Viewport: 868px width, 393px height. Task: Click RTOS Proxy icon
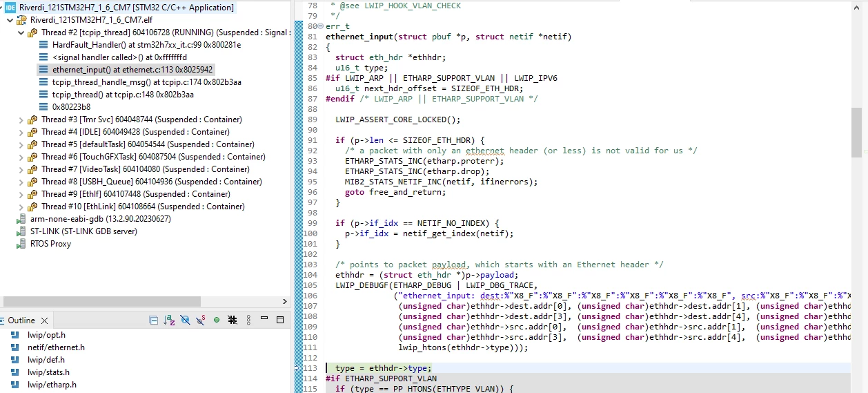(21, 244)
